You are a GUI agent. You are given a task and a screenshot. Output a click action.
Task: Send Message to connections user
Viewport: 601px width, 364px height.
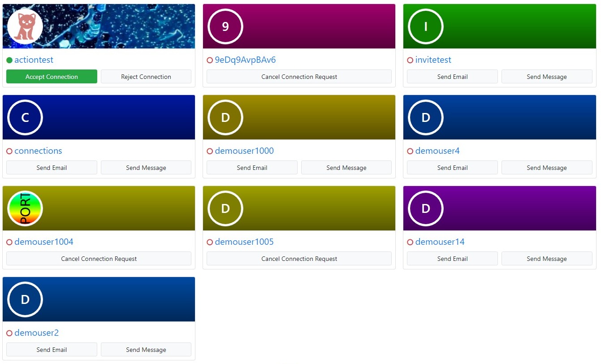pyautogui.click(x=146, y=168)
